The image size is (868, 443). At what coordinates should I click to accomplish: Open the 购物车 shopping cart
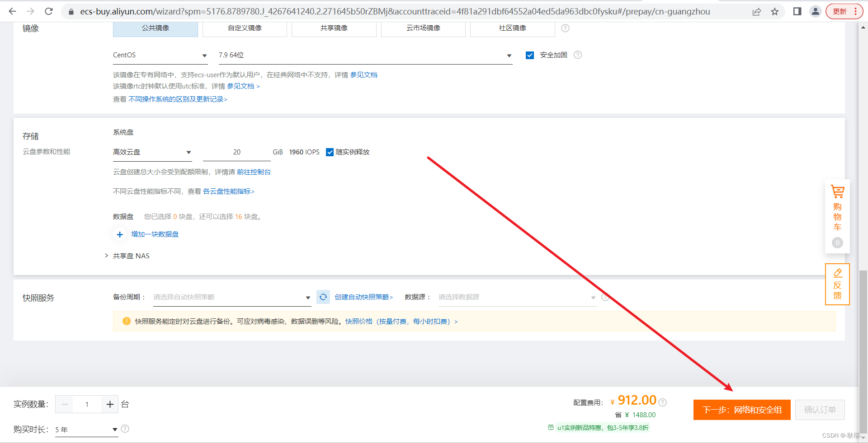(x=837, y=216)
